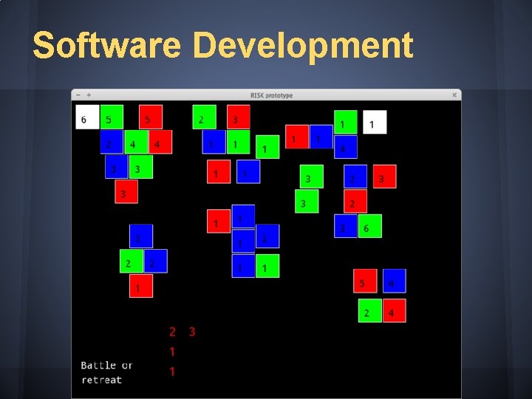Click the green 2 square touching red 4
This screenshot has height=399, width=532.
point(370,310)
